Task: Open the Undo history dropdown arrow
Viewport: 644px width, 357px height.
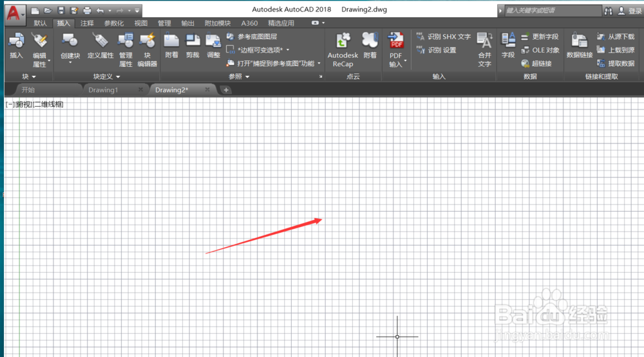Action: point(109,11)
